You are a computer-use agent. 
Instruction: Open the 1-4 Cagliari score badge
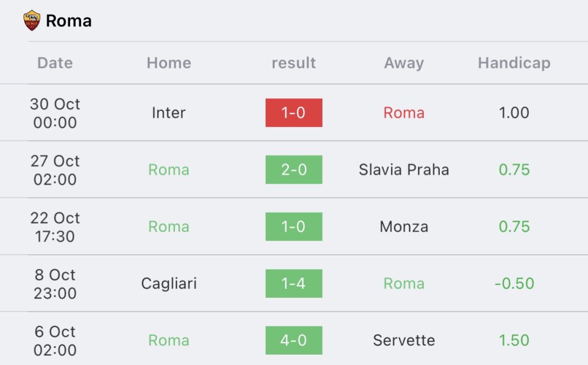[x=293, y=284]
